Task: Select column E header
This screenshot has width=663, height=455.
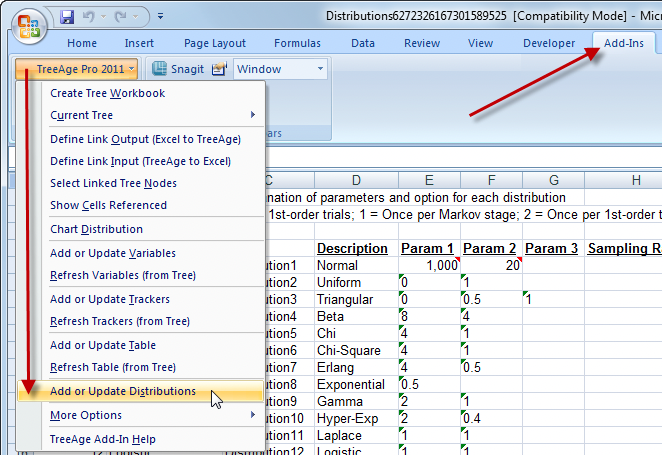Action: coord(429,181)
